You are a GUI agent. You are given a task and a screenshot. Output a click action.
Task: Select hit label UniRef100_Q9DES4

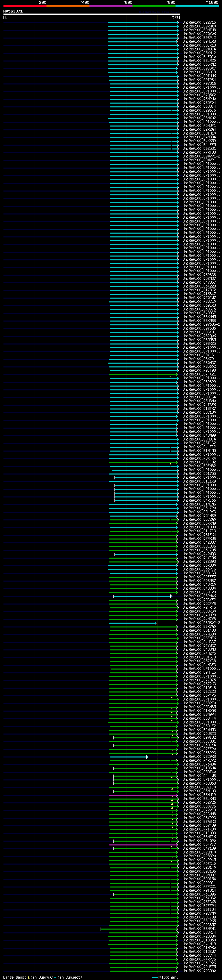coord(199,397)
